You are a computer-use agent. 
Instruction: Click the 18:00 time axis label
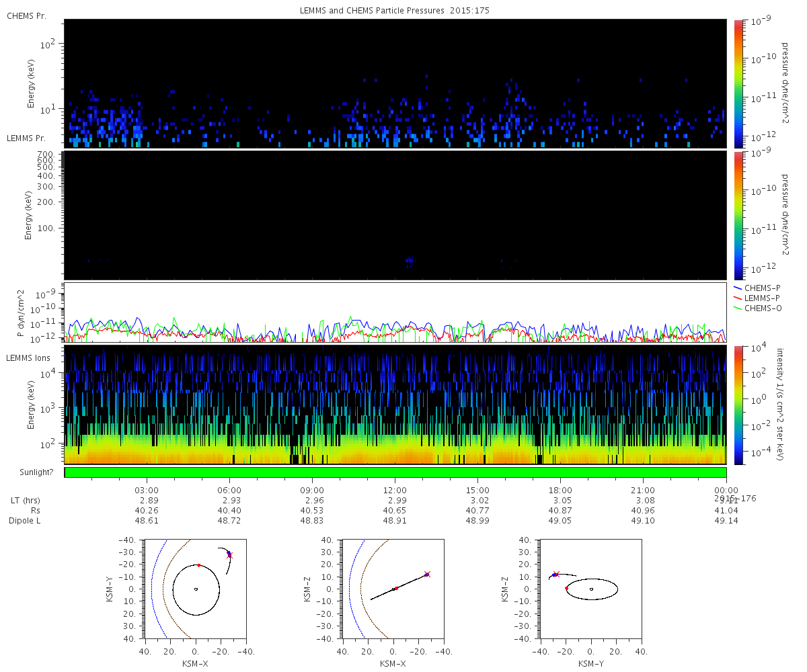560,491
